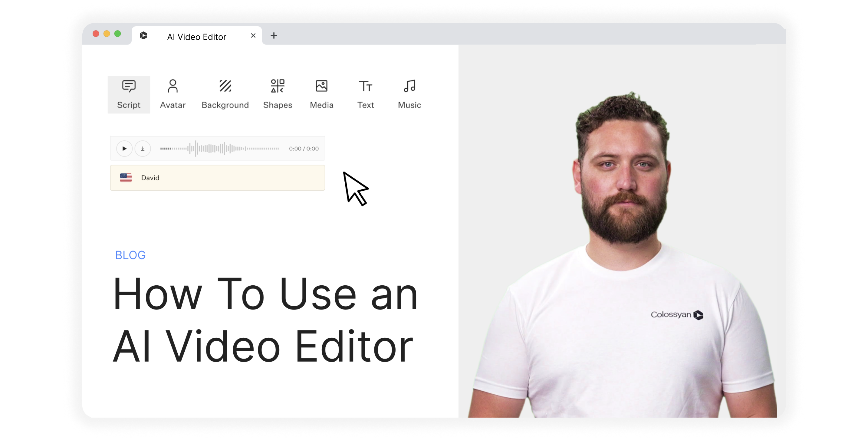Select the Text tool icon

click(365, 87)
